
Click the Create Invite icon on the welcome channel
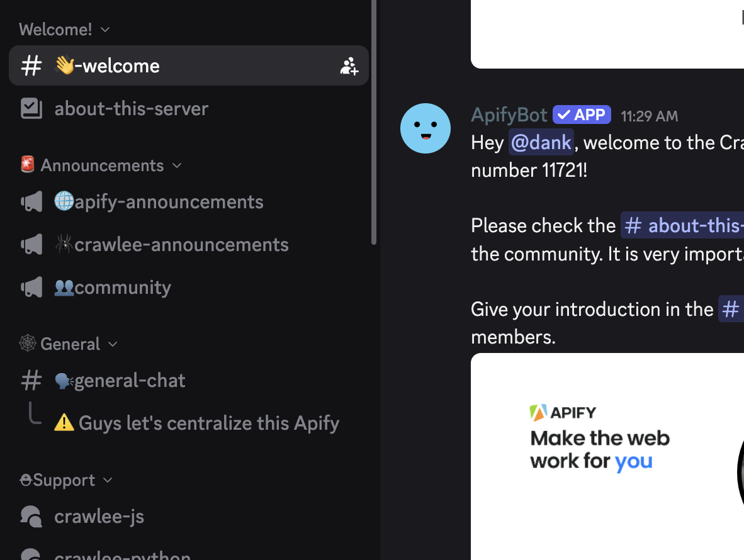349,66
